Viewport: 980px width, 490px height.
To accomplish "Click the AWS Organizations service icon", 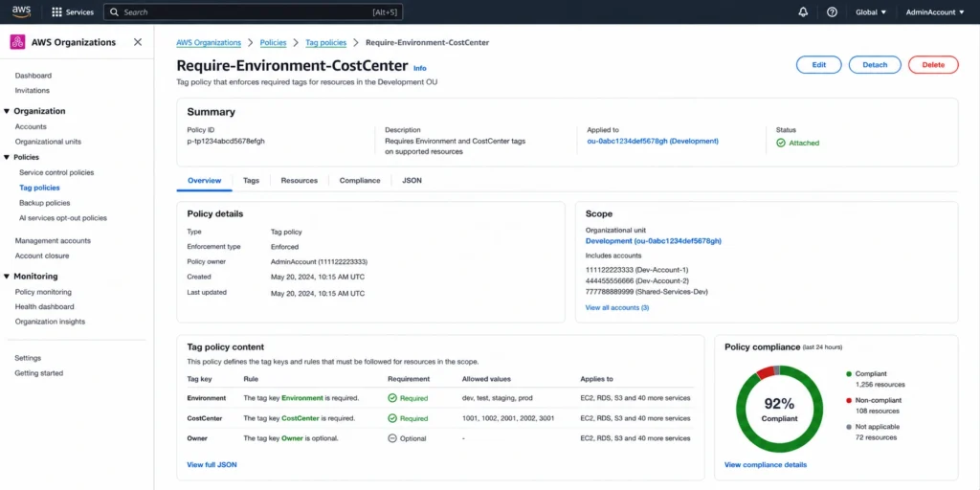I will (x=17, y=42).
